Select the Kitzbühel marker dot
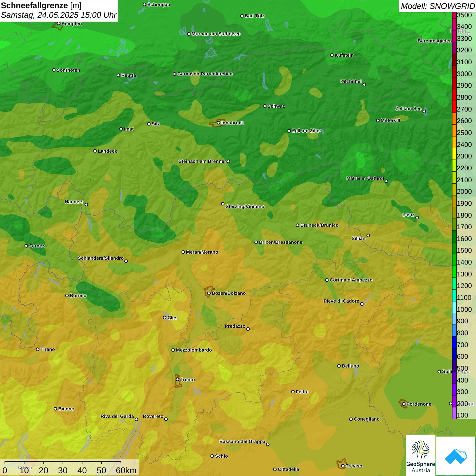The image size is (476, 476). (364, 84)
